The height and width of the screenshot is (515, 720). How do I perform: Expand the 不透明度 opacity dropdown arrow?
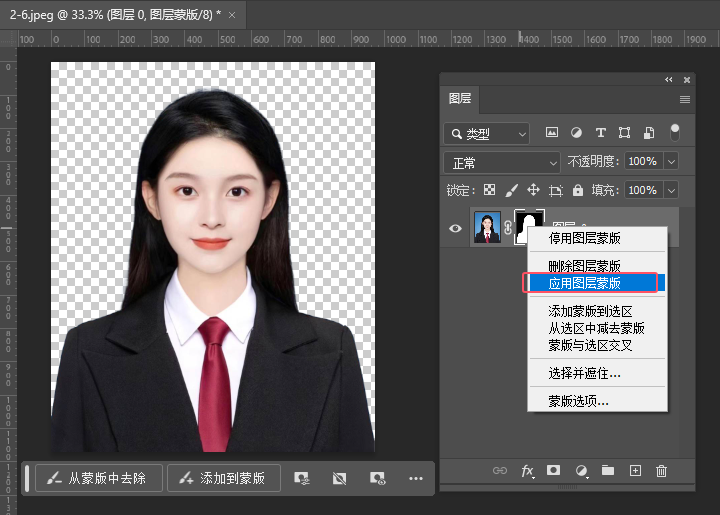tap(671, 162)
